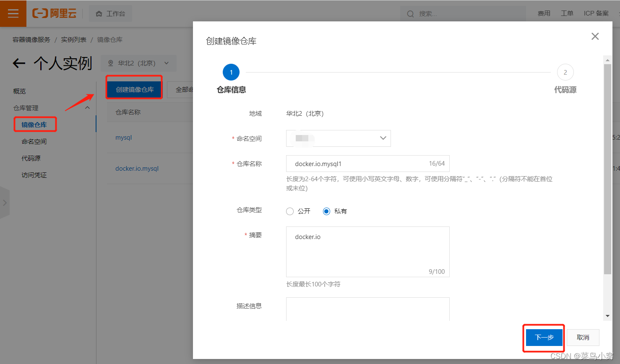Click the search magnifier icon
Viewport: 620px width, 364px height.
point(410,14)
